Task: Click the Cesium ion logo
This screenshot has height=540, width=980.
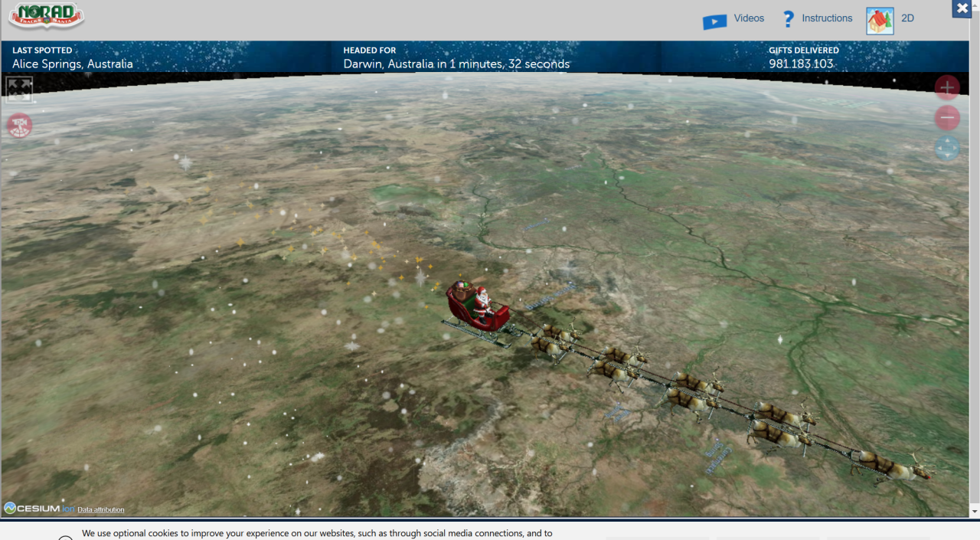Action: tap(39, 509)
